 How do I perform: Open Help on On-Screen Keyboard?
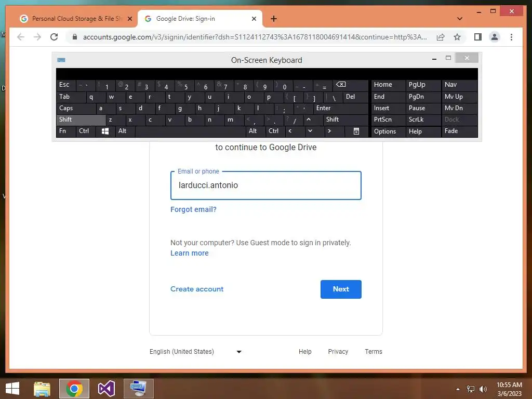(423, 131)
